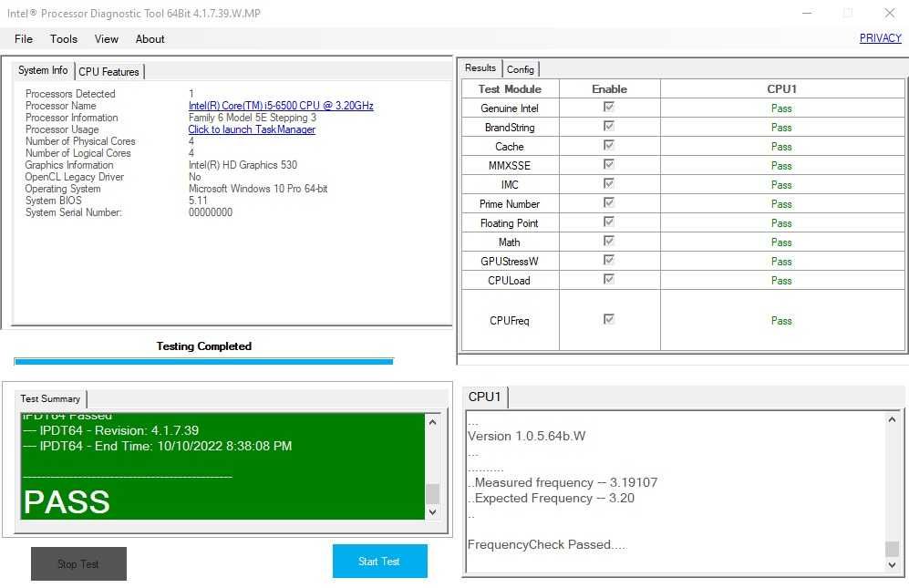Toggle the Cache test checkbox
This screenshot has height=588, width=909.
point(609,145)
